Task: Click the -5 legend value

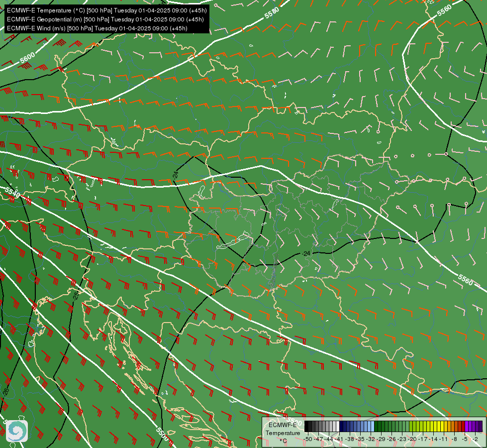Action: point(465,440)
